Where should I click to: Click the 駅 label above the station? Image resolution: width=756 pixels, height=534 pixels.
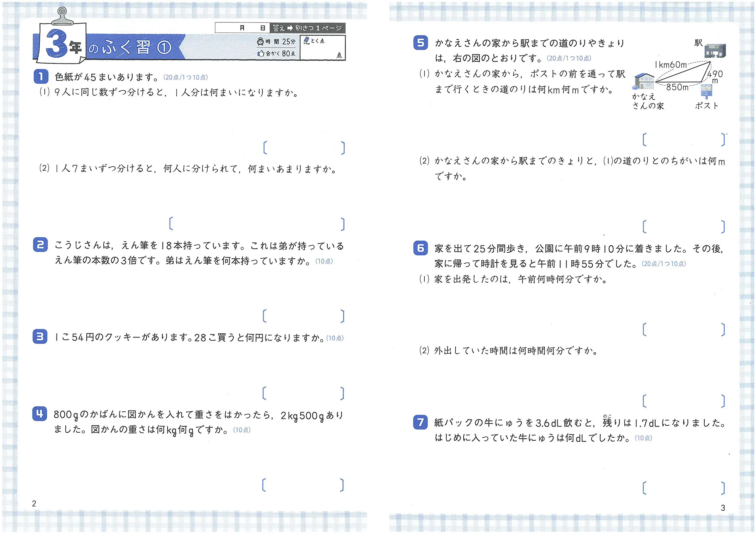click(698, 43)
